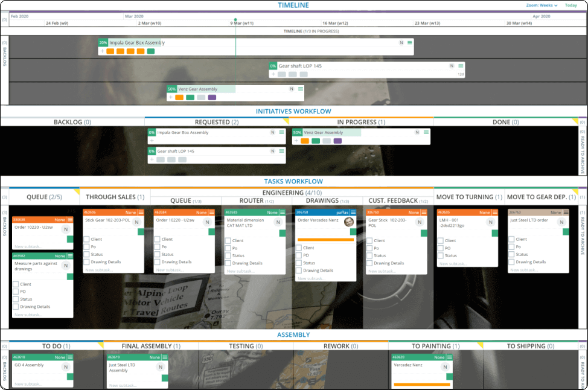Open menu icon on Impala Gear Box Assembly timeline card

[410, 43]
